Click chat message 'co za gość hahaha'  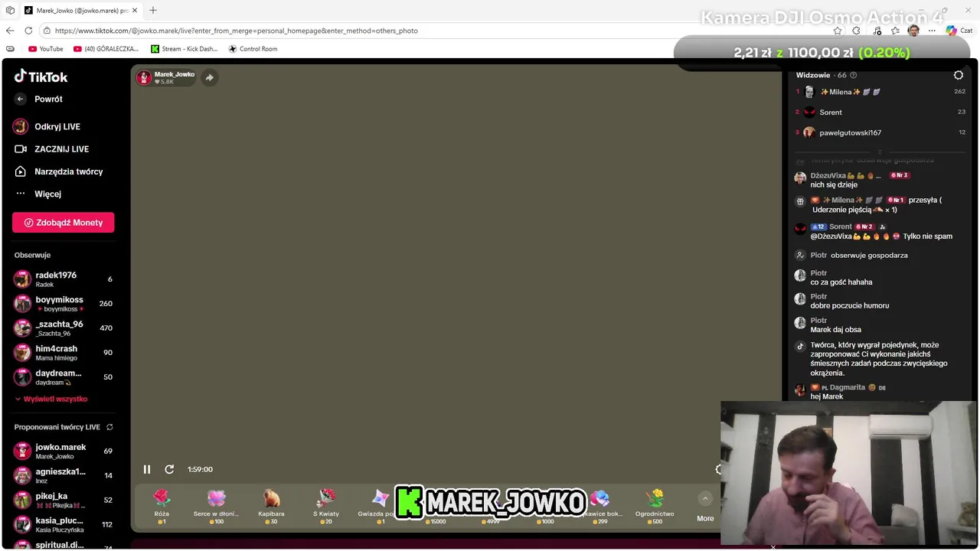point(841,282)
